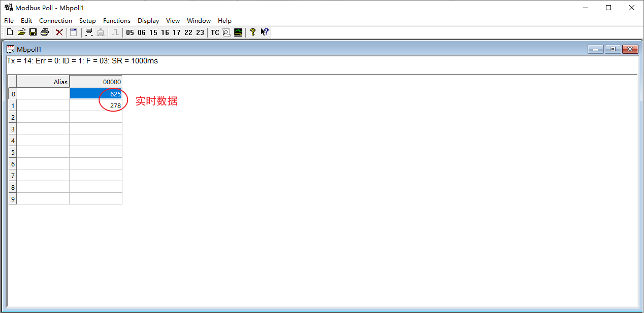The image size is (644, 313).
Task: Click function code 06 toolbar button
Action: point(142,32)
